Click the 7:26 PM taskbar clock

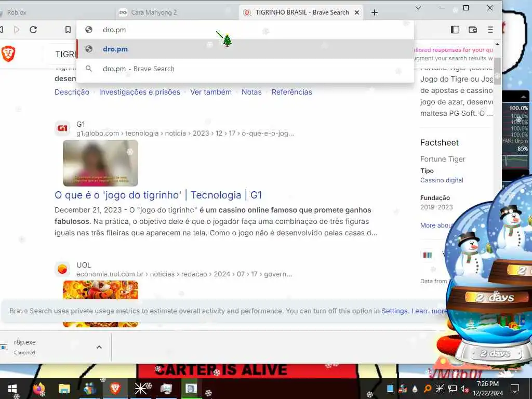pyautogui.click(x=487, y=384)
